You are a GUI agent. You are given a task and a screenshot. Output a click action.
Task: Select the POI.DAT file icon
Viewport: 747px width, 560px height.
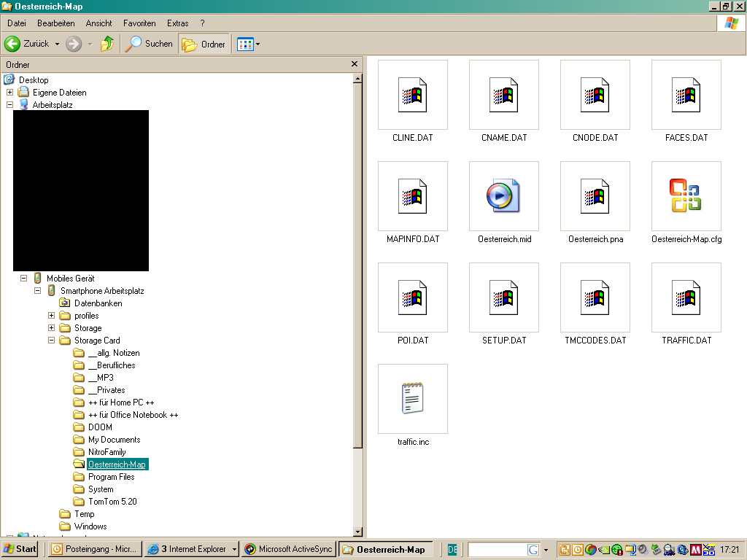(413, 297)
